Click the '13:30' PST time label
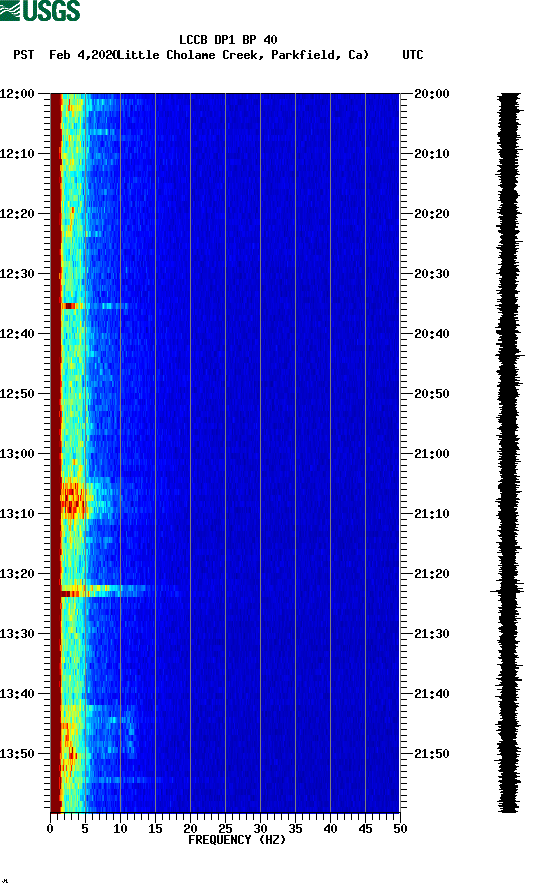Image resolution: width=552 pixels, height=892 pixels. pos(17,634)
